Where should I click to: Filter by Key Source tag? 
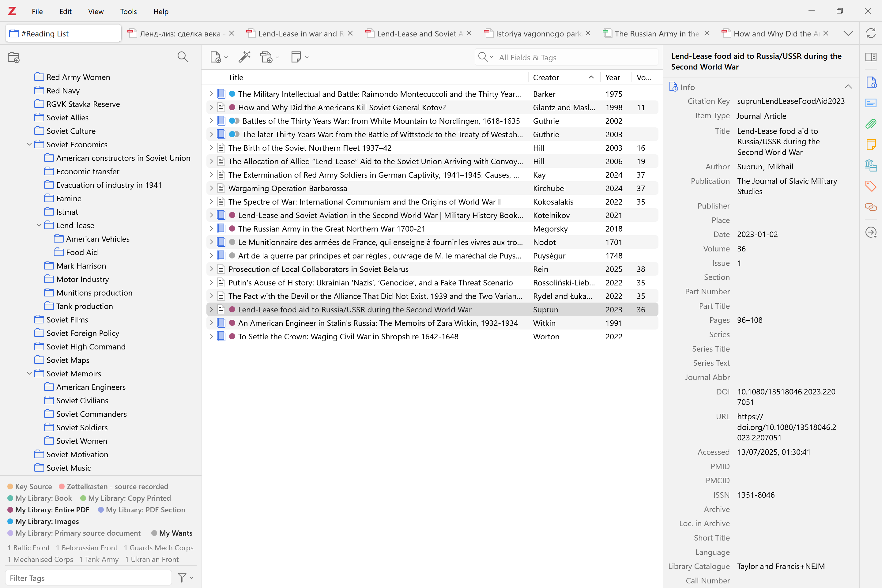[30, 486]
